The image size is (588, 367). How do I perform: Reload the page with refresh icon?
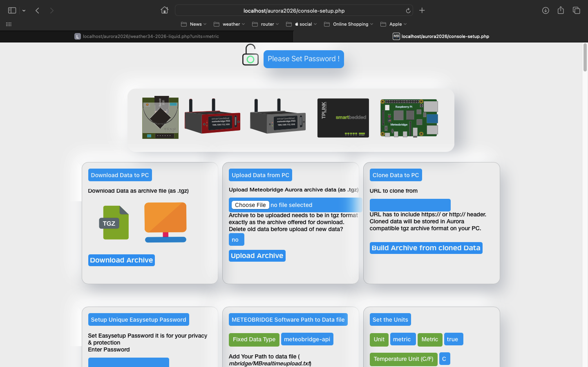[x=408, y=11]
